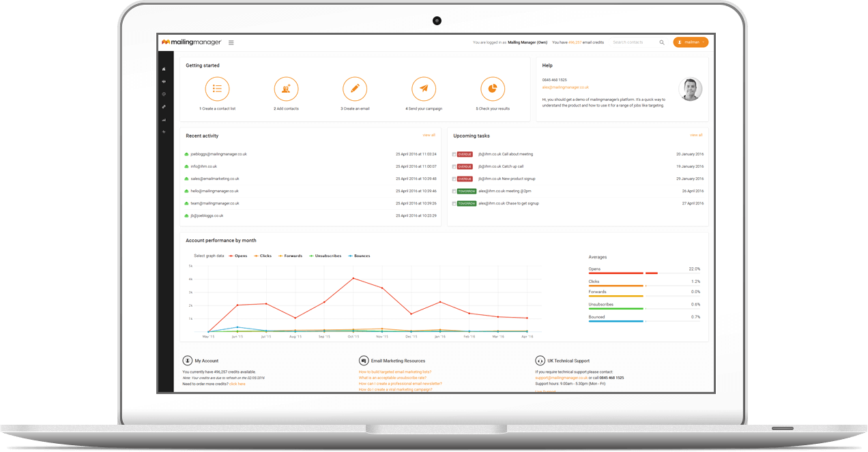Viewport: 868px width, 452px height.
Task: Click the activity pulse icon in sidebar
Action: pyautogui.click(x=164, y=132)
